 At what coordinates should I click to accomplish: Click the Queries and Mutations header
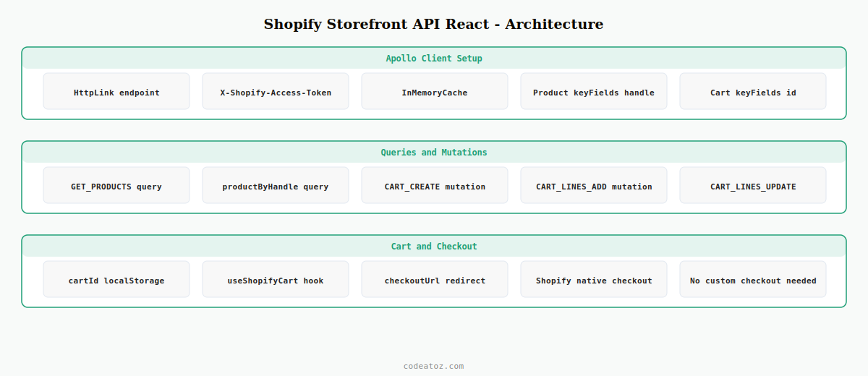pyautogui.click(x=434, y=153)
